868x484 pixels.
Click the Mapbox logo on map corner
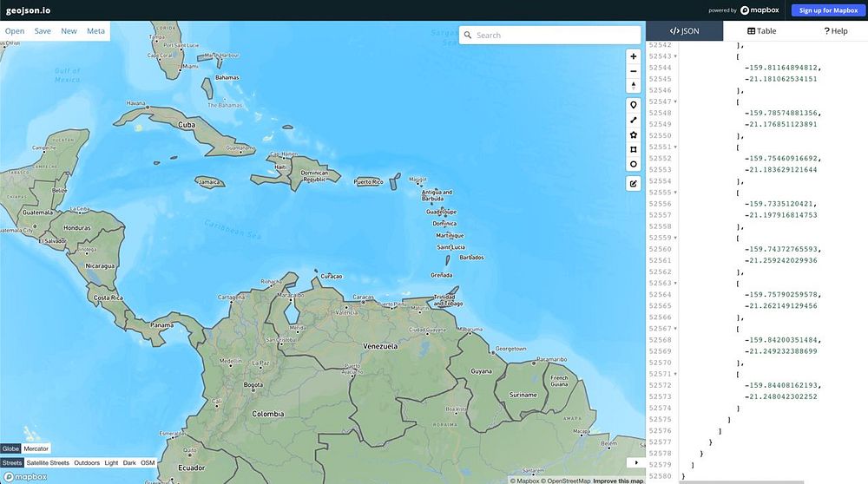pyautogui.click(x=25, y=476)
